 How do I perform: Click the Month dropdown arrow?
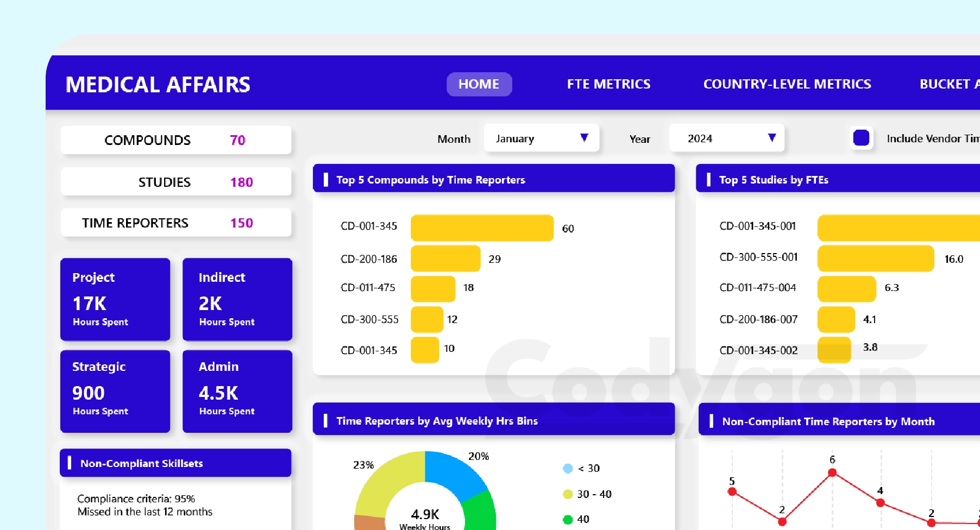point(585,138)
